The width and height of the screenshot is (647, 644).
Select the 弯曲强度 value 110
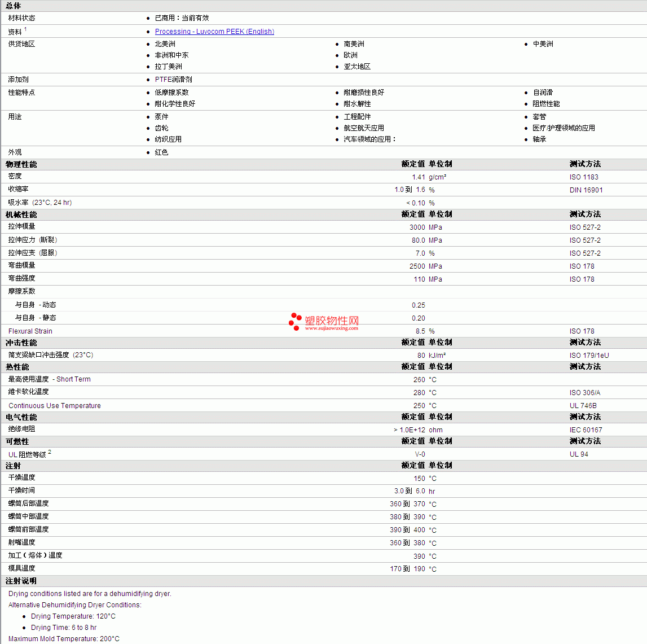419,279
